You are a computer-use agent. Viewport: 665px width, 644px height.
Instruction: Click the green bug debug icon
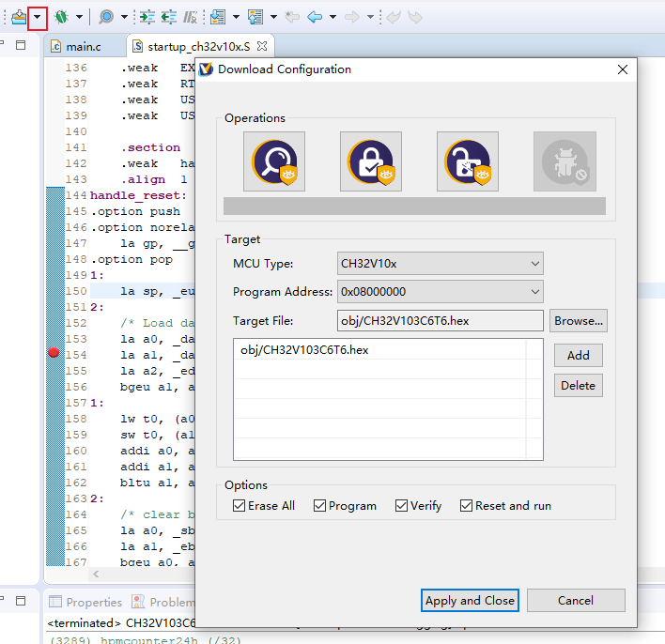point(61,17)
